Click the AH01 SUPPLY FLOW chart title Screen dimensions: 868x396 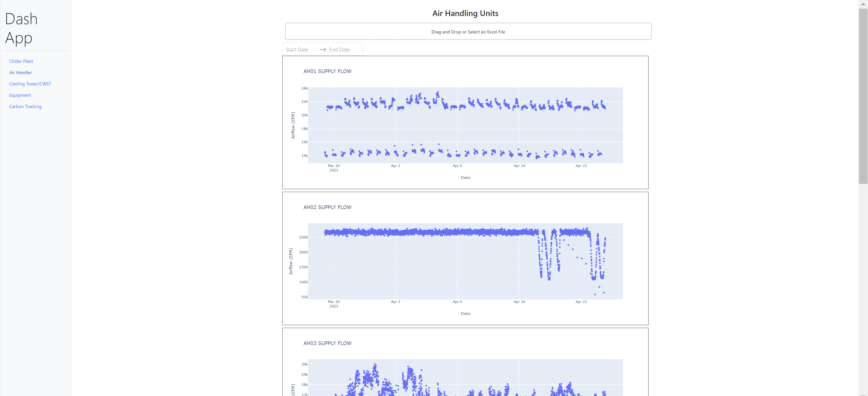pos(327,71)
